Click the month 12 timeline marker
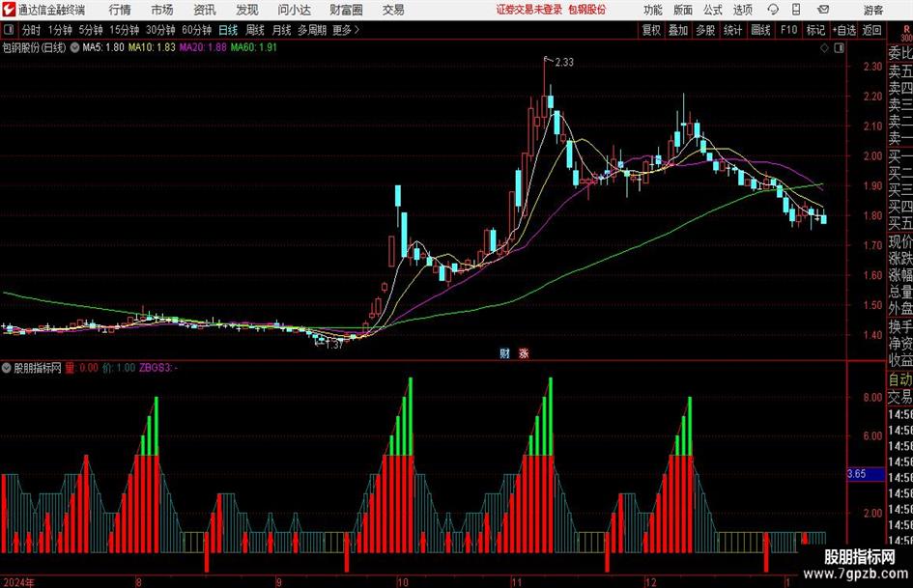 coord(650,582)
